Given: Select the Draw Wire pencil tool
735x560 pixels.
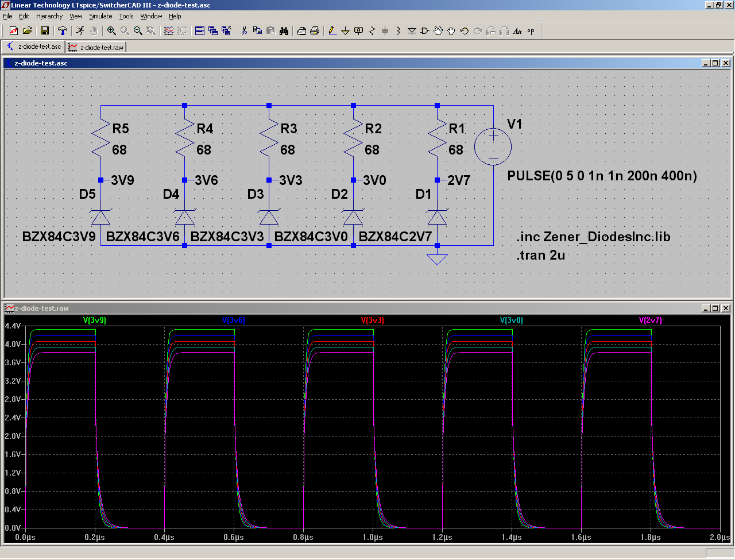Looking at the screenshot, I should pos(332,31).
